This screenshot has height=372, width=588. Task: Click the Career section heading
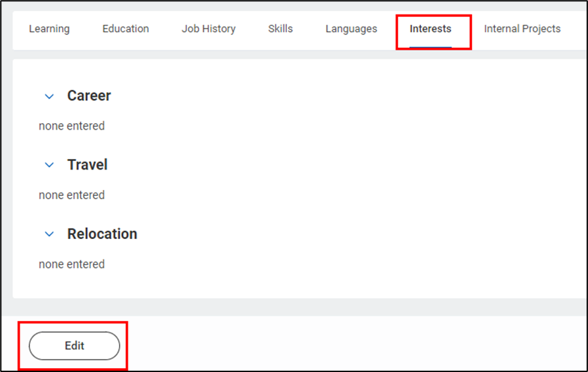89,96
